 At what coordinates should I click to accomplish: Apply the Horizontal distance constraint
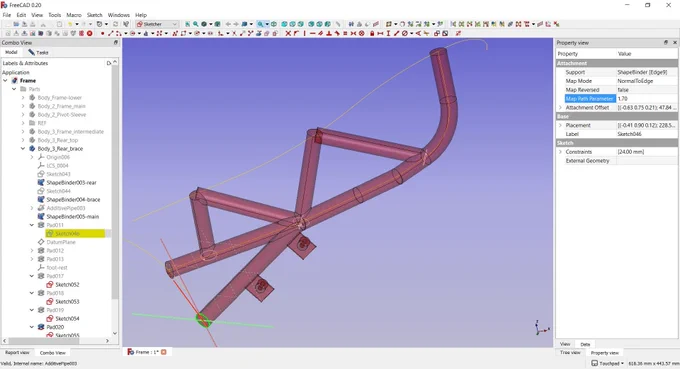pos(380,33)
